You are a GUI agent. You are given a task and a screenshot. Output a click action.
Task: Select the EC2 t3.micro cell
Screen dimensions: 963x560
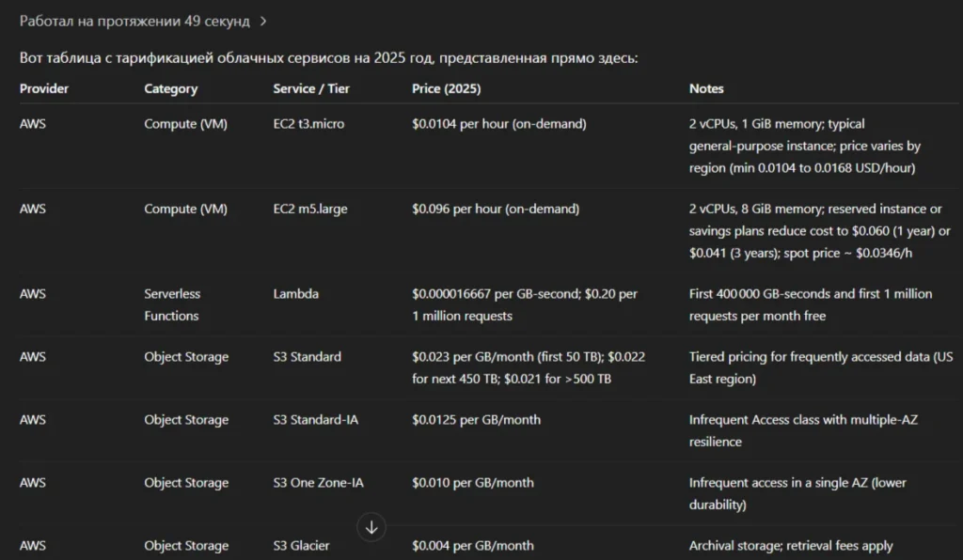click(x=308, y=124)
